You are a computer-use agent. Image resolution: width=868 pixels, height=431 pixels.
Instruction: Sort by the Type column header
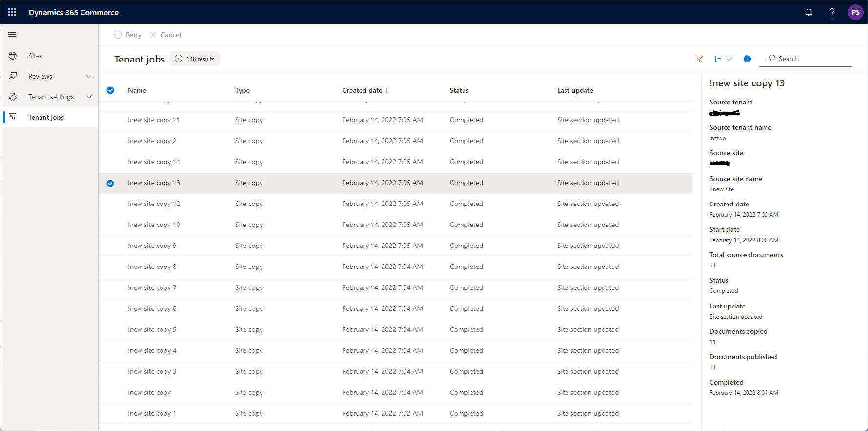(x=242, y=90)
